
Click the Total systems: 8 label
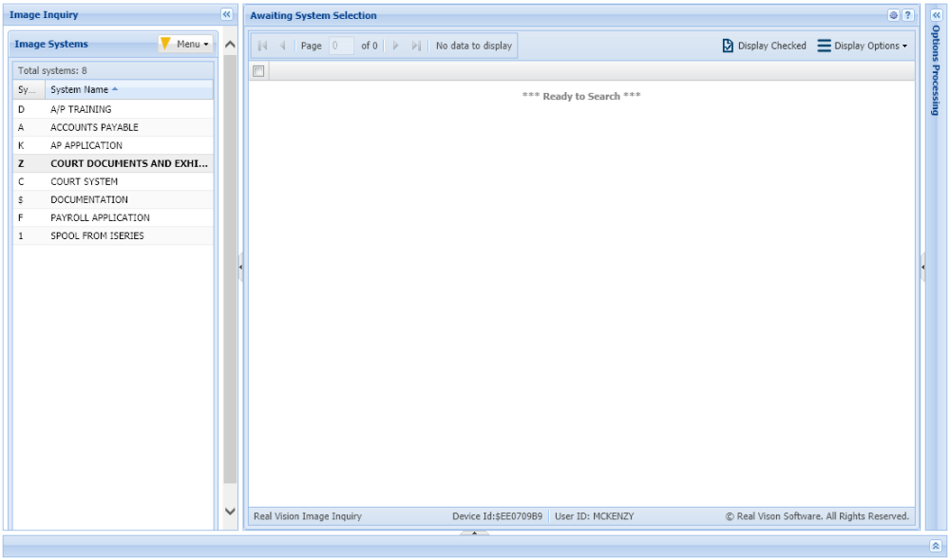(x=52, y=70)
